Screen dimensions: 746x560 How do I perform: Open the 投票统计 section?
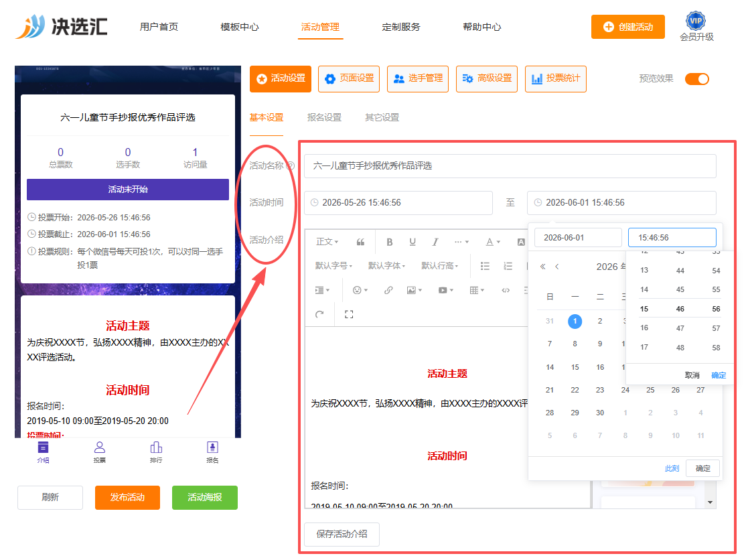tap(556, 78)
